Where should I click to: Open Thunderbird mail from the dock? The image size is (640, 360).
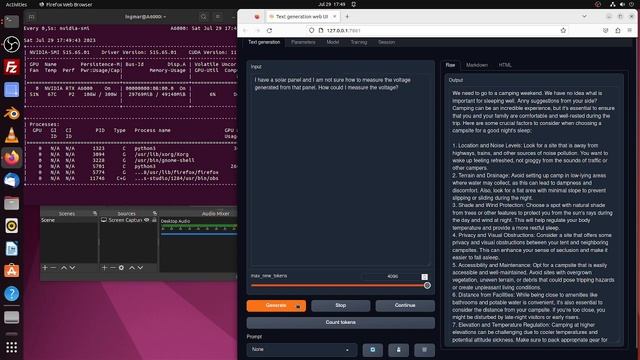(11, 180)
